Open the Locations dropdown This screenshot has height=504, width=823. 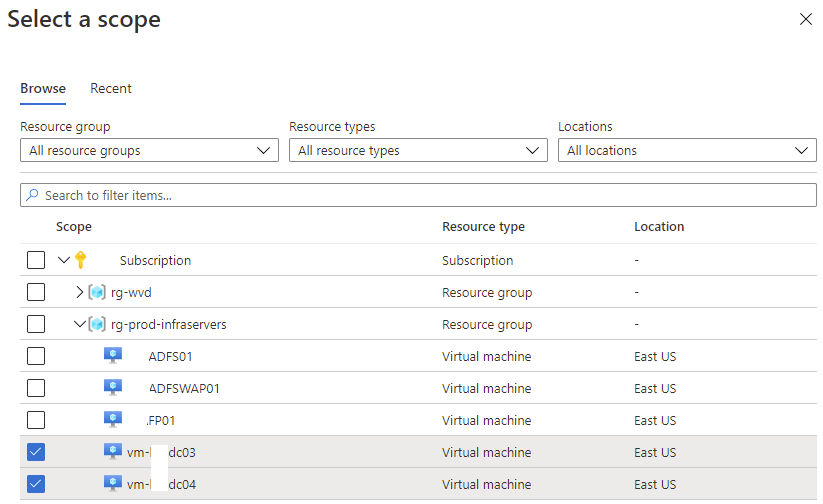[687, 150]
